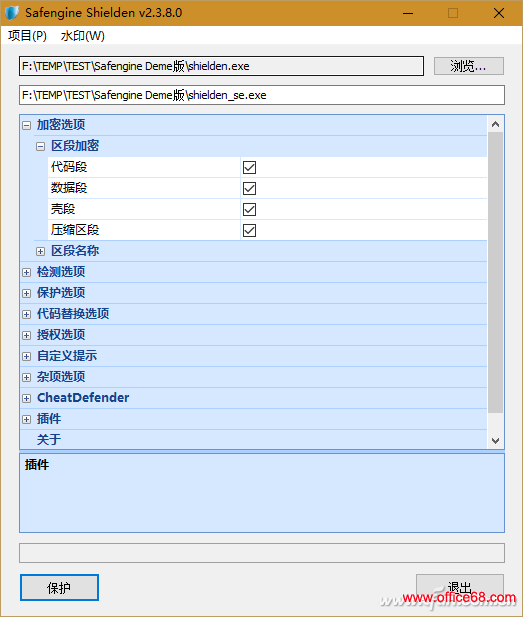Uncheck the 代码段 checkbox
Image resolution: width=523 pixels, height=617 pixels.
pyautogui.click(x=249, y=168)
